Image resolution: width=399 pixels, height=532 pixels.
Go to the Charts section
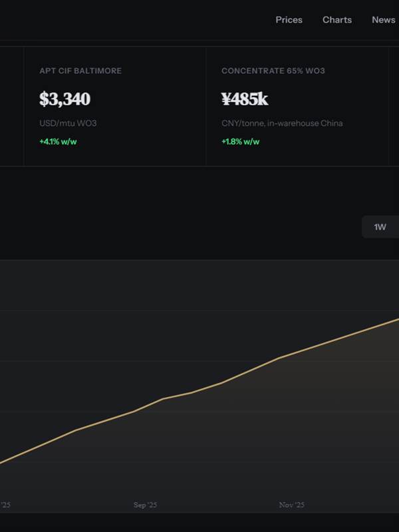[337, 20]
